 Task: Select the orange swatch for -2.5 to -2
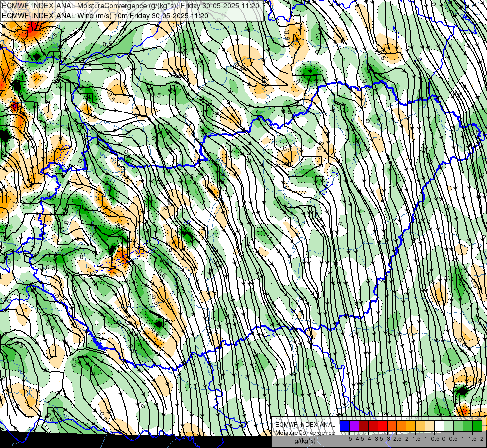(x=401, y=426)
